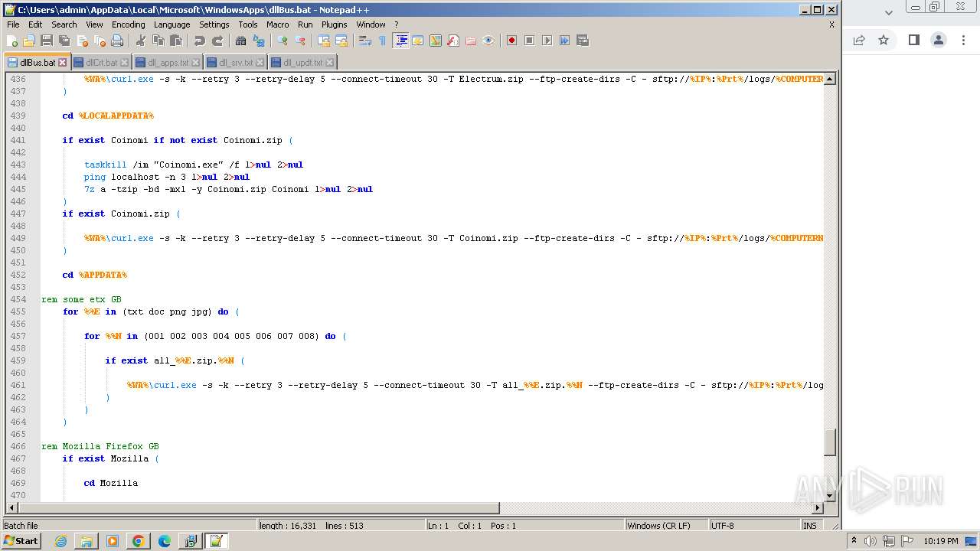Click Synchronize Horizontal Scrolling icon

341,41
